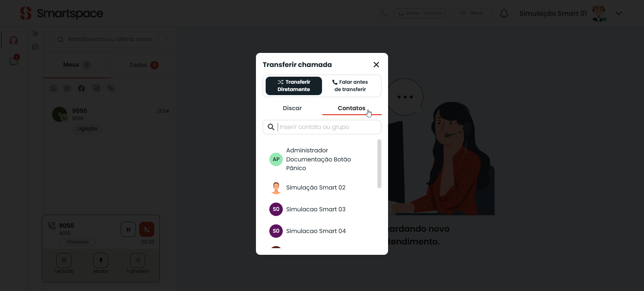
Task: Expand the user profile dropdown chevron
Action: [x=619, y=13]
